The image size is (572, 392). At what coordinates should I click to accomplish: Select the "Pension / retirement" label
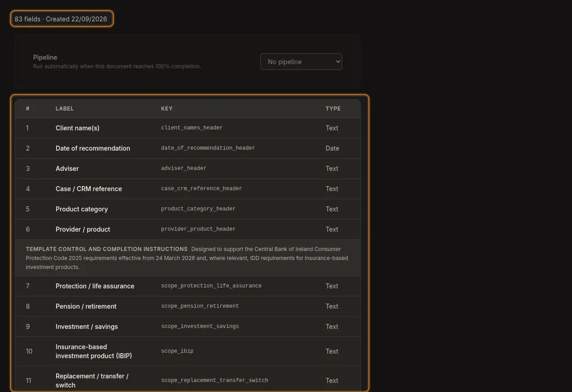click(86, 307)
